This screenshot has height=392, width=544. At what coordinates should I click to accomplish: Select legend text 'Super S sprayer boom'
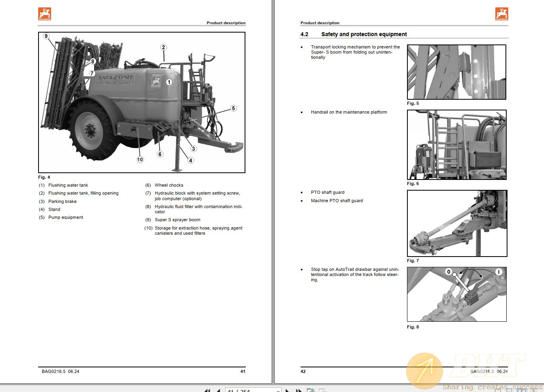pyautogui.click(x=177, y=220)
